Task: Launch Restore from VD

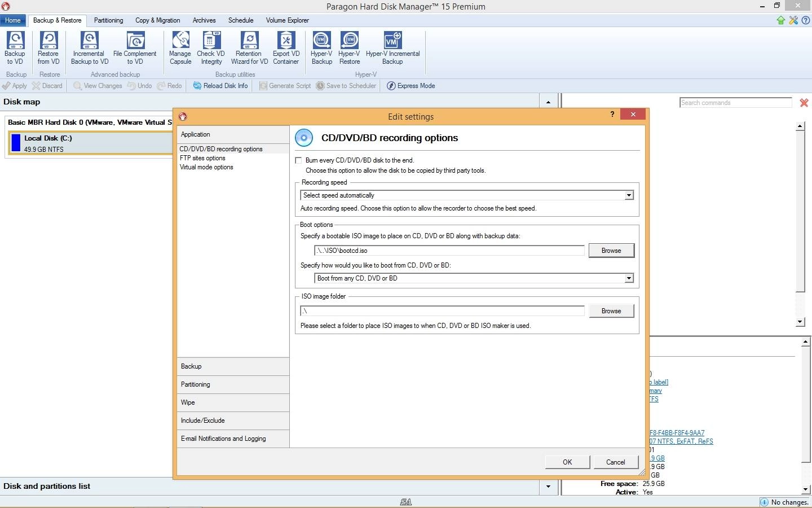Action: (x=48, y=48)
